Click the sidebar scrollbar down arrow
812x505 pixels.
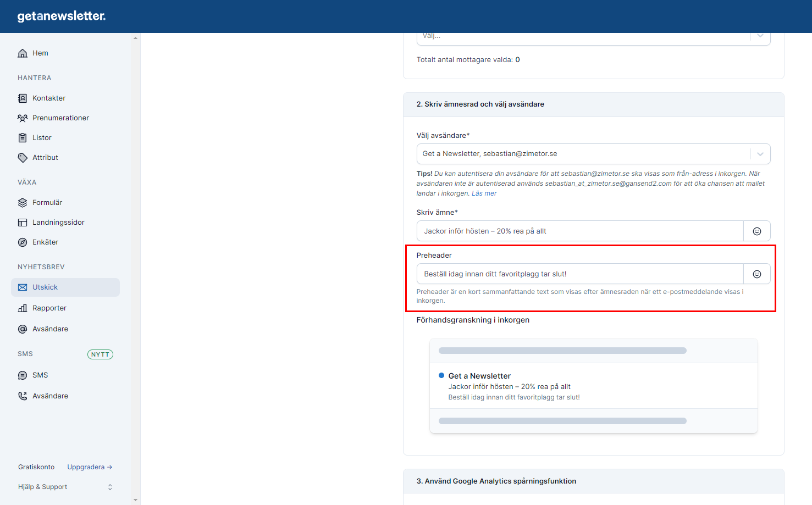pos(135,501)
